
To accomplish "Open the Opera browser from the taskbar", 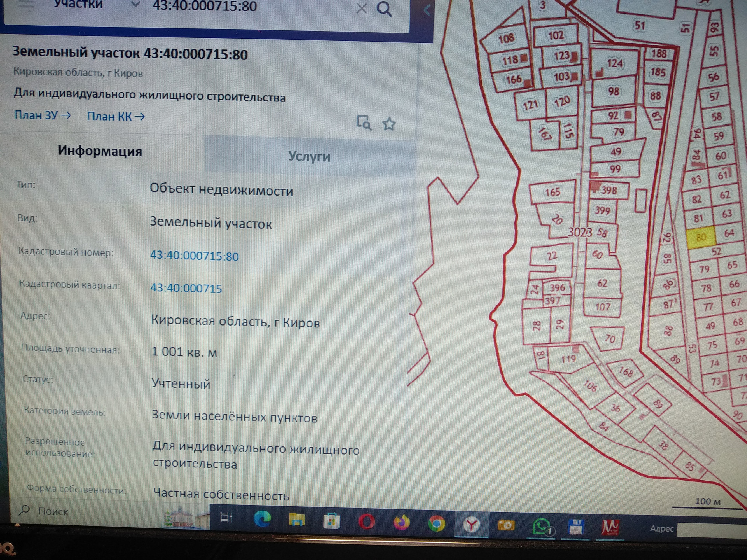I will point(366,522).
